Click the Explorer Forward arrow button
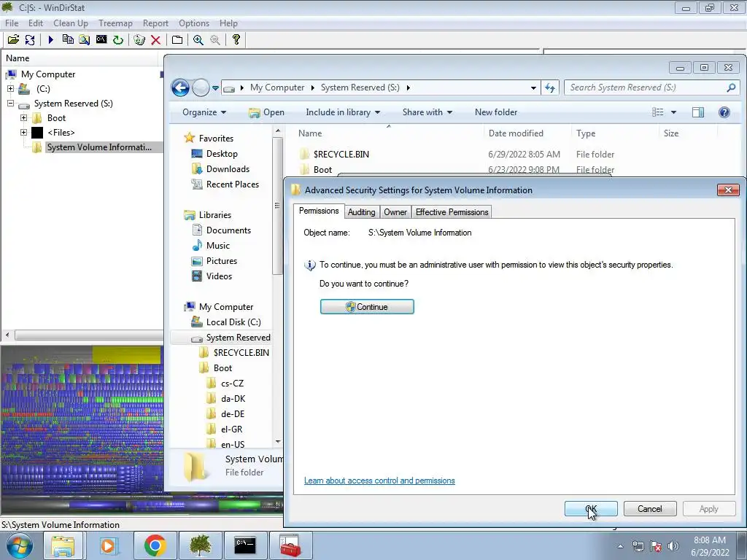Viewport: 747px width, 560px height. (201, 87)
